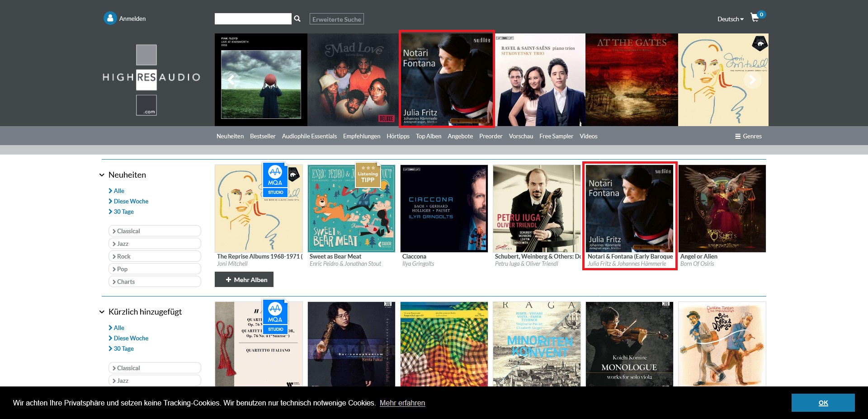This screenshot has width=868, height=419.
Task: Collapse the Neuheiten sidebar section
Action: tap(102, 175)
